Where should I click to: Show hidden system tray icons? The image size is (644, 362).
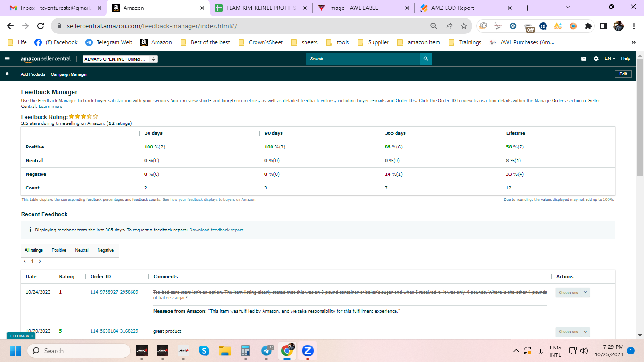point(516,351)
